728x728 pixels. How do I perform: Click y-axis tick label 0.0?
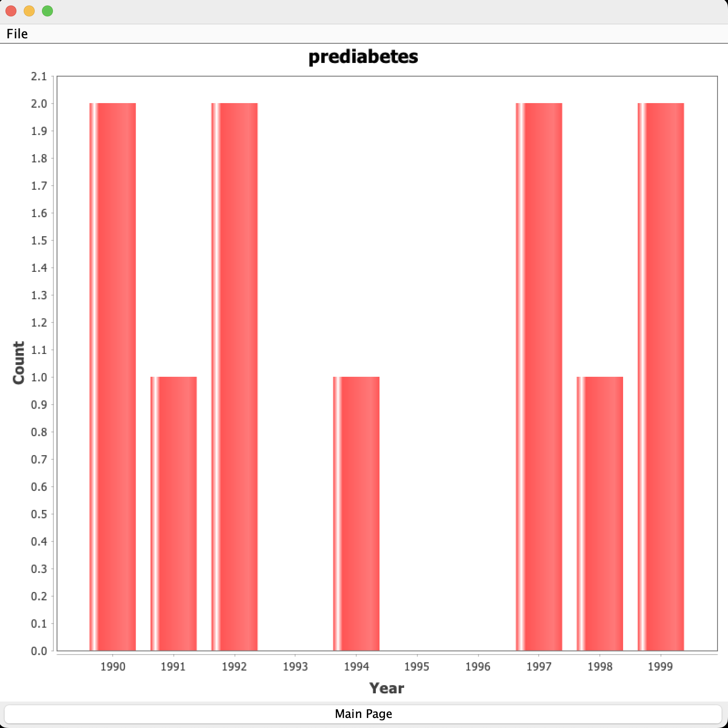click(39, 651)
